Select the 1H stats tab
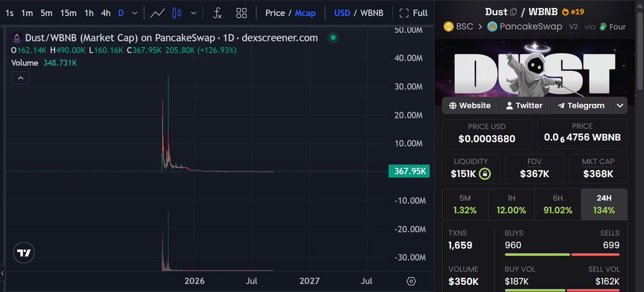 (511, 204)
